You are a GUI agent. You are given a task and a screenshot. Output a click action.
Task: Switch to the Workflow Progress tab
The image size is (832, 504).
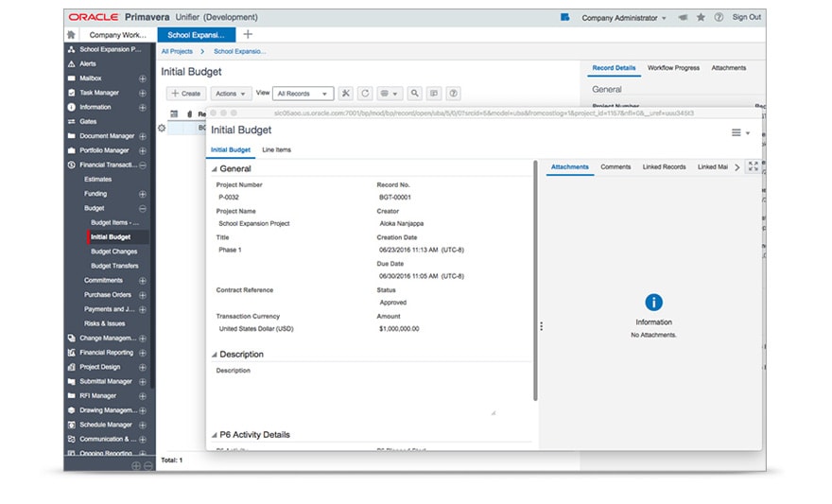click(x=673, y=68)
